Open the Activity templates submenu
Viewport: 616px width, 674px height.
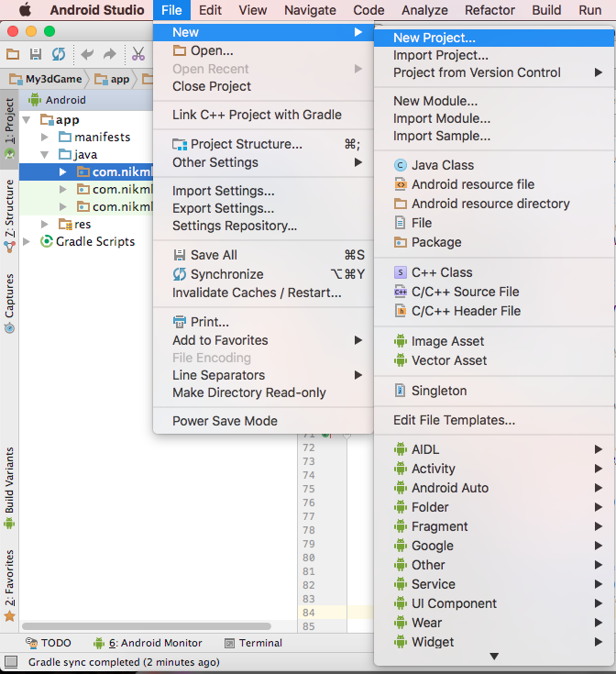tap(494, 469)
